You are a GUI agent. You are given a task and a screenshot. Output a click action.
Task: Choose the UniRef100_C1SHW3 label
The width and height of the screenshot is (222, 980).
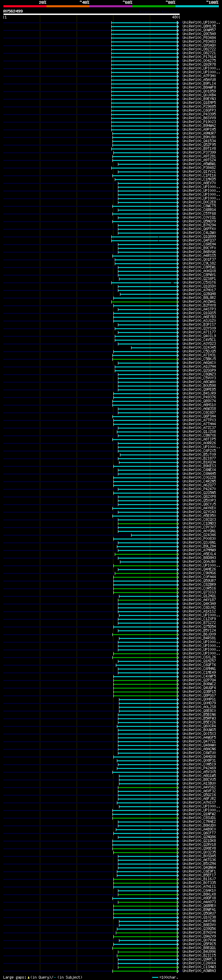tap(199, 967)
